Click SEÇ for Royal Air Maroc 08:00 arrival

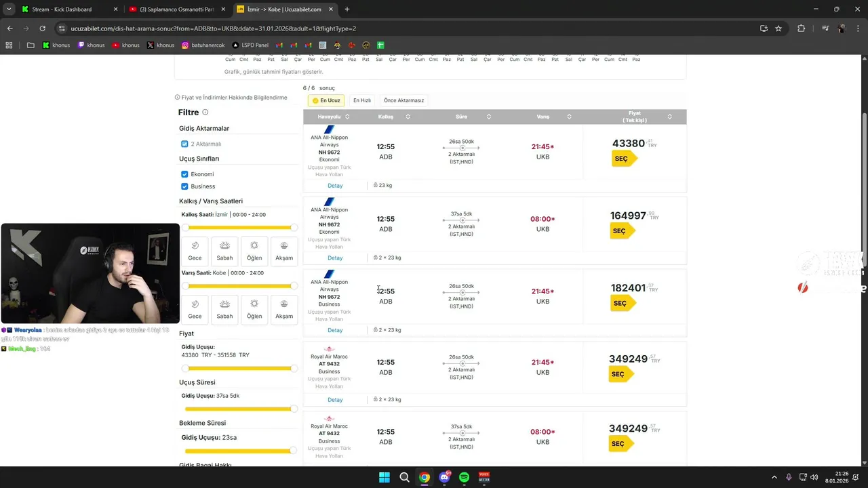tap(620, 444)
